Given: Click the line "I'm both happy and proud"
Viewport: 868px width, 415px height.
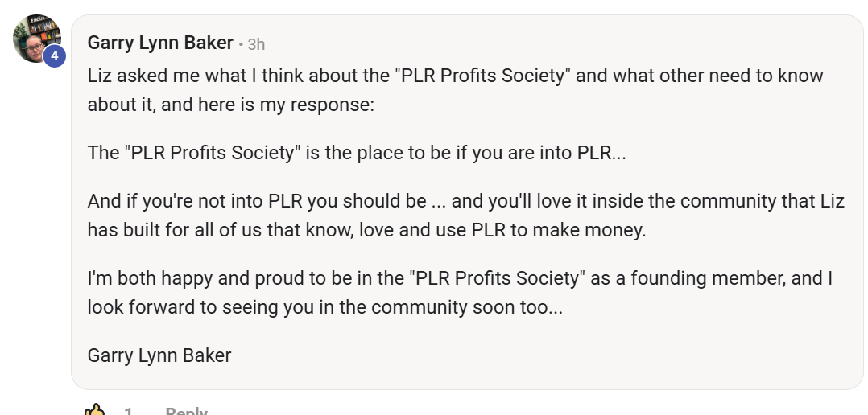Looking at the screenshot, I should (x=460, y=278).
